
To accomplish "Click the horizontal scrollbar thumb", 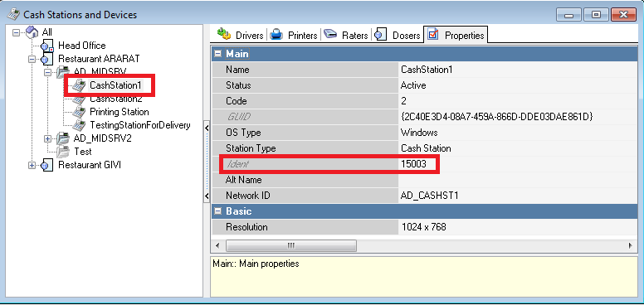I will pos(290,245).
